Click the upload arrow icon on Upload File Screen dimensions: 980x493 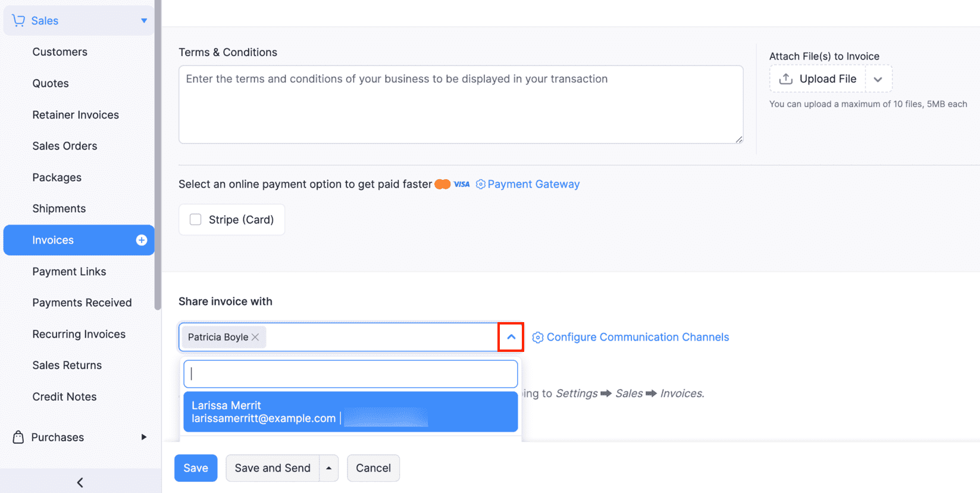point(786,78)
